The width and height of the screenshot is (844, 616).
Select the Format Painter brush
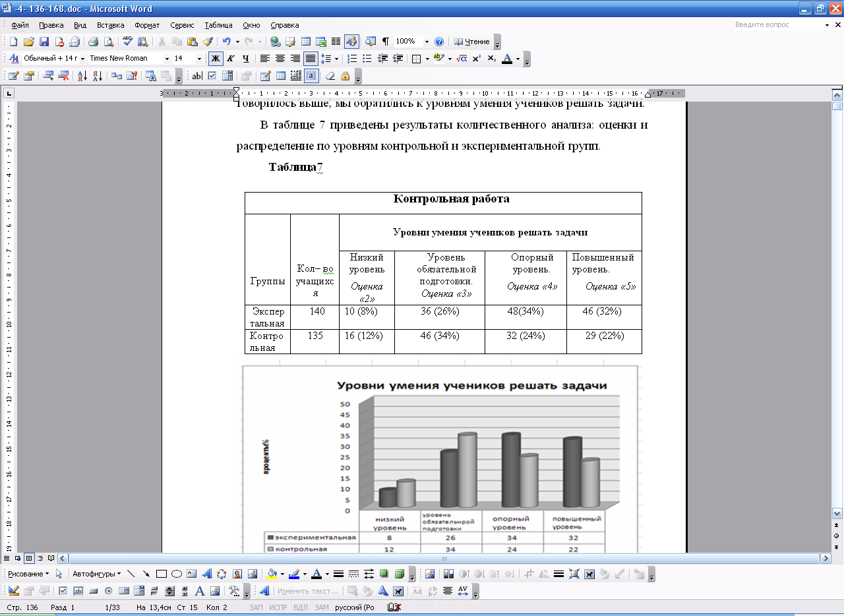click(x=207, y=42)
